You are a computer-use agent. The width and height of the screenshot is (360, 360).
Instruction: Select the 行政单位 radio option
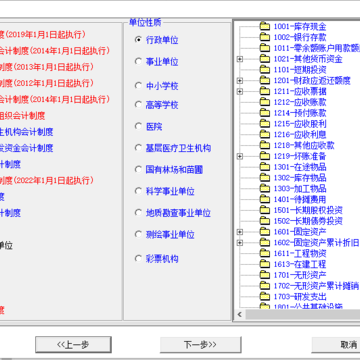pos(138,40)
